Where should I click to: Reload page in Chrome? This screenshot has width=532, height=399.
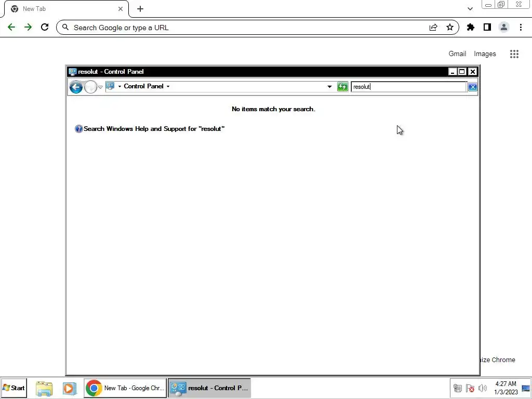point(45,27)
